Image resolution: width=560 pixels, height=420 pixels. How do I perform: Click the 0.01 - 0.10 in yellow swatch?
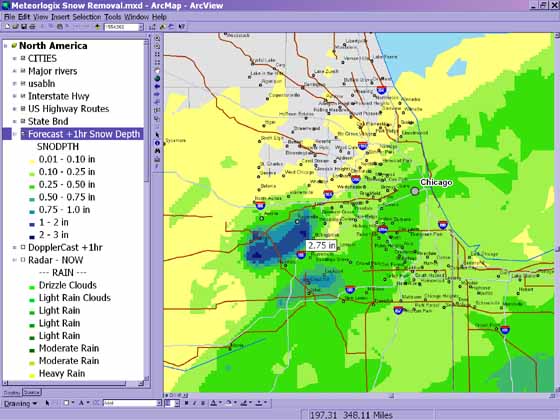32,161
